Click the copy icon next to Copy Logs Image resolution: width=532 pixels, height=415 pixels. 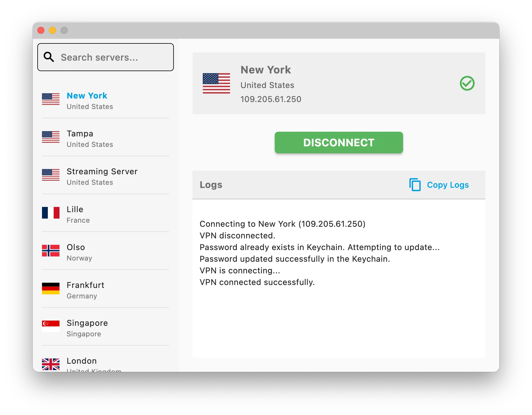(415, 185)
